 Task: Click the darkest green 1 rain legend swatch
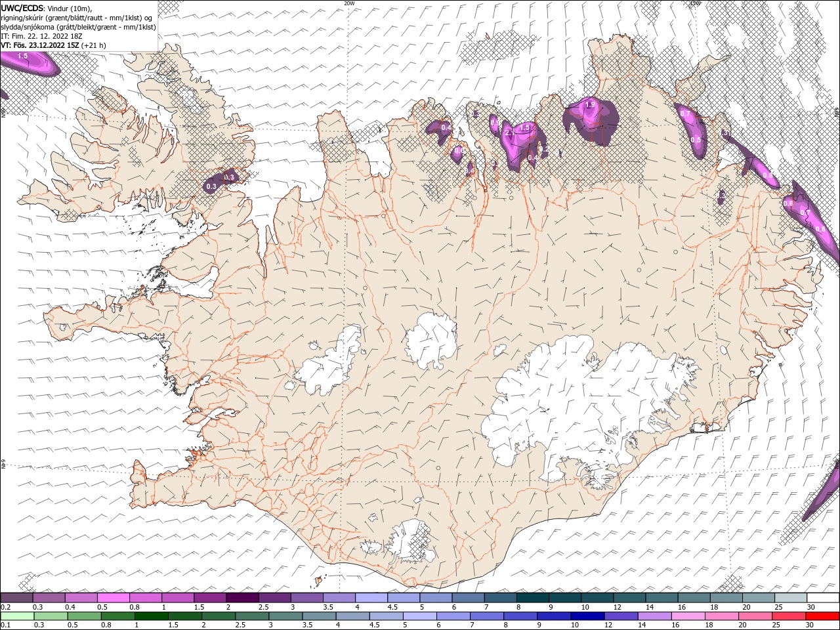[x=151, y=616]
